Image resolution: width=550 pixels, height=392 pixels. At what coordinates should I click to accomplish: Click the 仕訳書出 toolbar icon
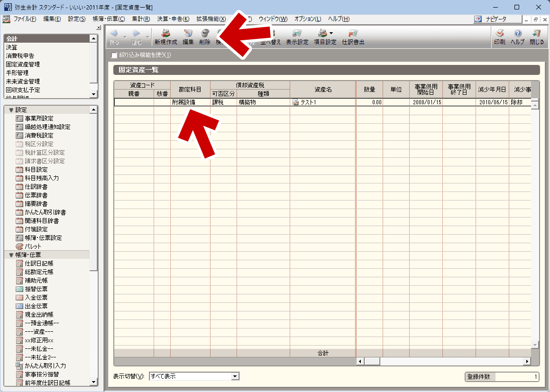click(x=353, y=37)
